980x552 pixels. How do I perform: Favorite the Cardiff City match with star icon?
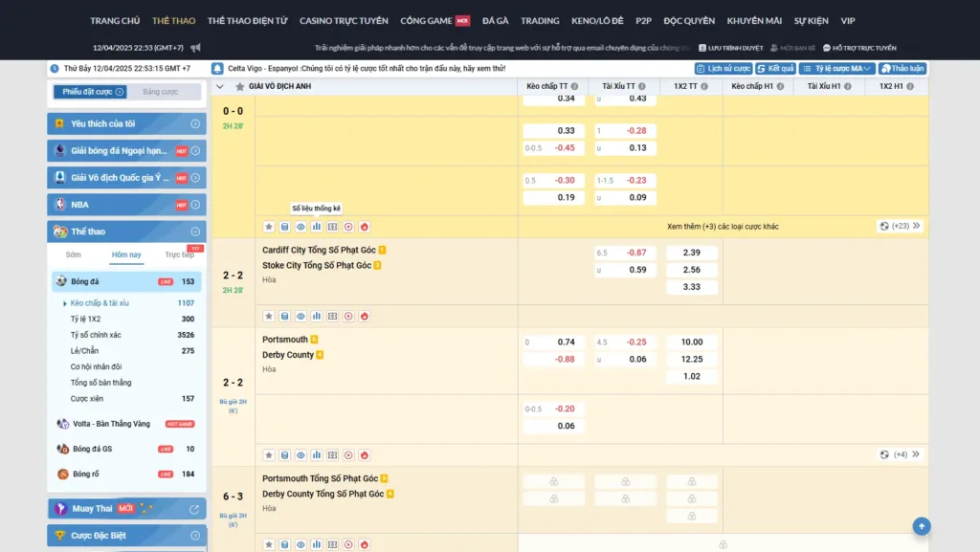point(269,316)
